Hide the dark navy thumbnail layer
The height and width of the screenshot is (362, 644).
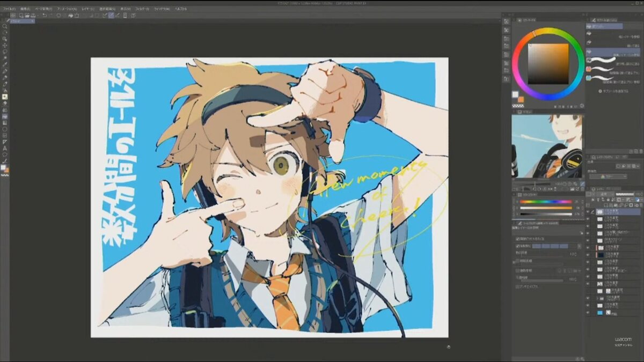tap(588, 255)
